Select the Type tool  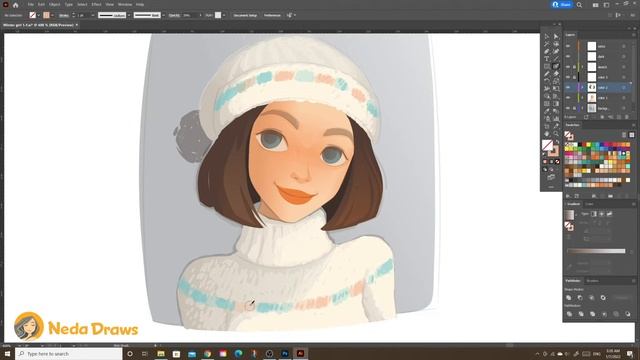(547, 59)
